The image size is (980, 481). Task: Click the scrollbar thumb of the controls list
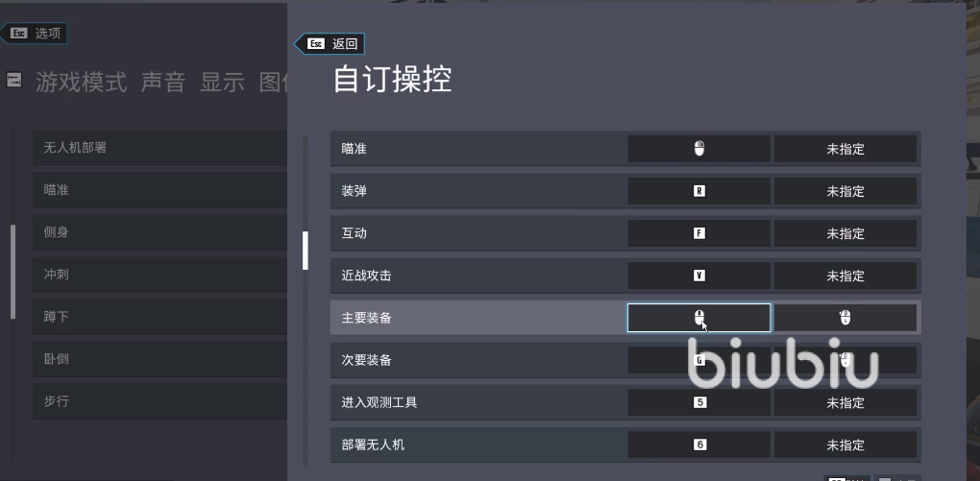[306, 251]
